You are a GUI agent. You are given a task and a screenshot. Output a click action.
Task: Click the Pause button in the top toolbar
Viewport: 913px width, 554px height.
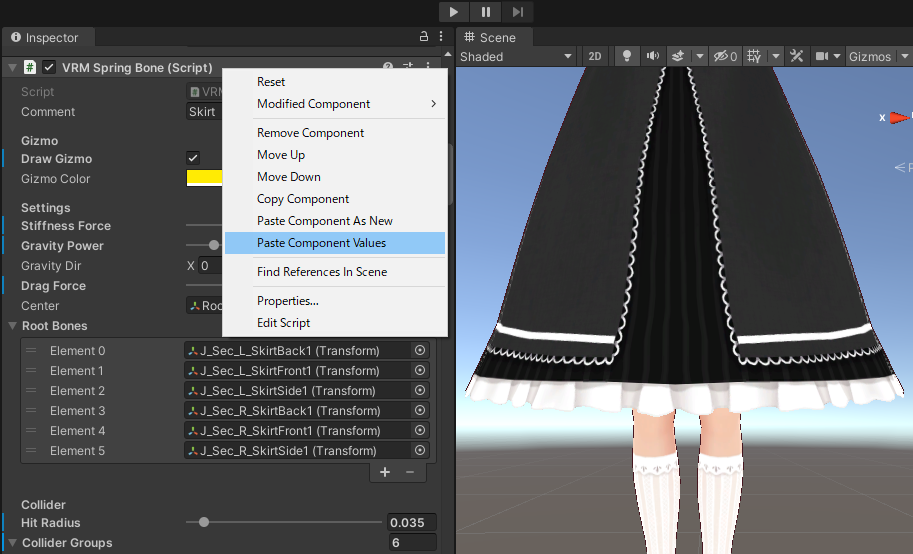[486, 12]
